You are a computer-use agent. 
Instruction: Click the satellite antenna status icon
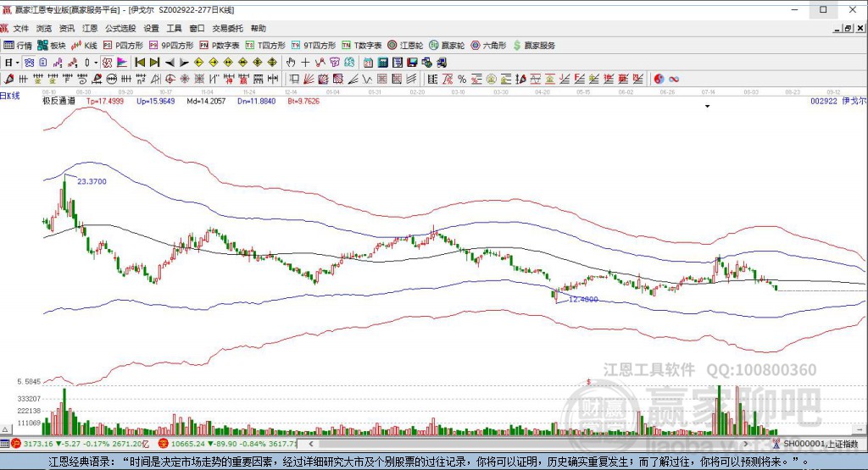(776, 444)
